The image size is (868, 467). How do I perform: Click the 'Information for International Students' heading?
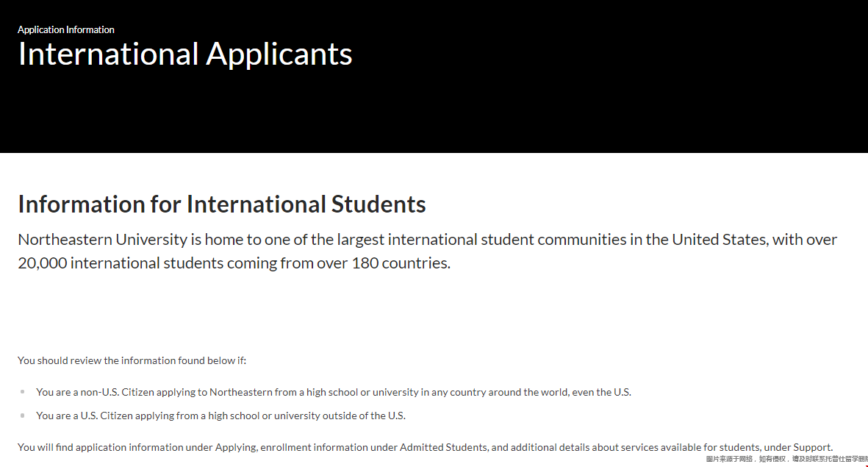(222, 204)
